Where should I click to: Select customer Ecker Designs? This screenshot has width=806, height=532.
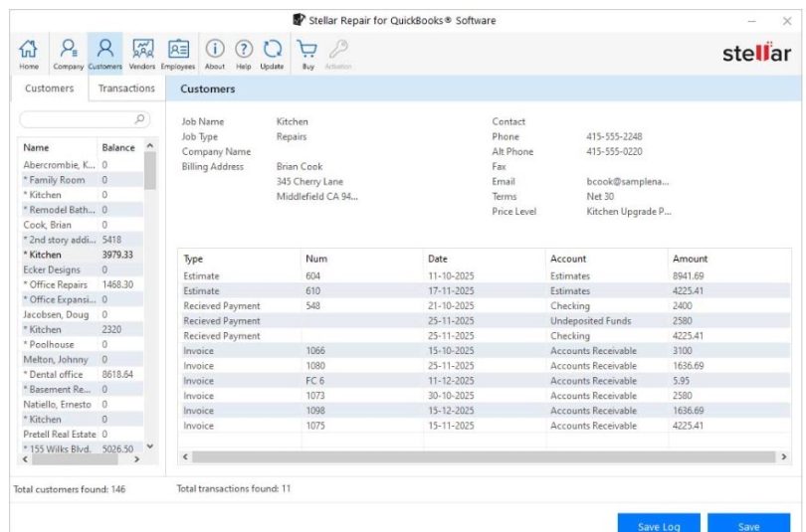82,269
